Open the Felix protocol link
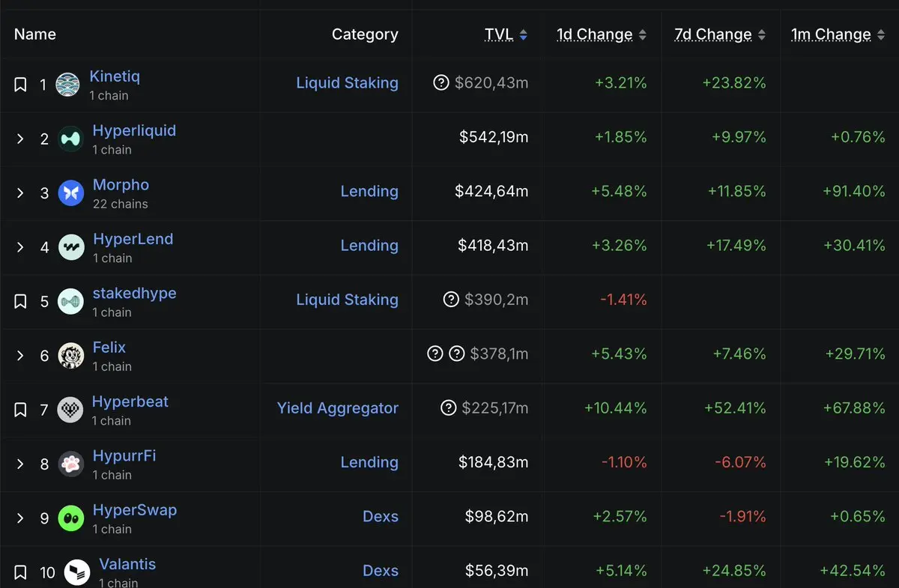This screenshot has height=588, width=899. pyautogui.click(x=109, y=347)
